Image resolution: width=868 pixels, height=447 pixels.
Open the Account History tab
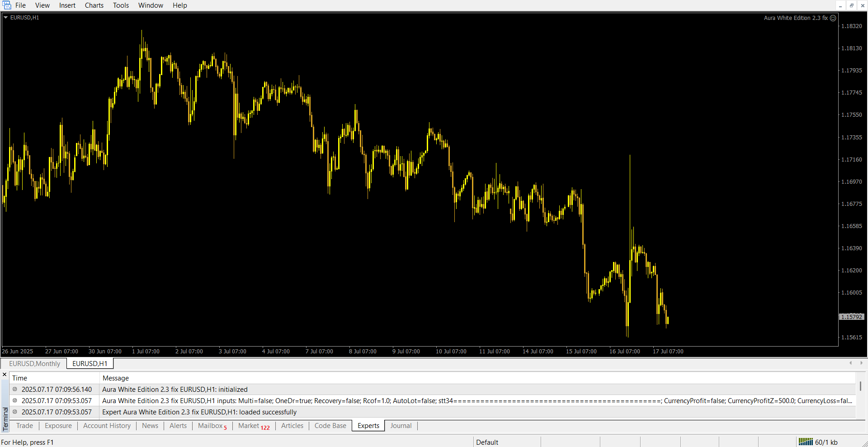tap(107, 426)
